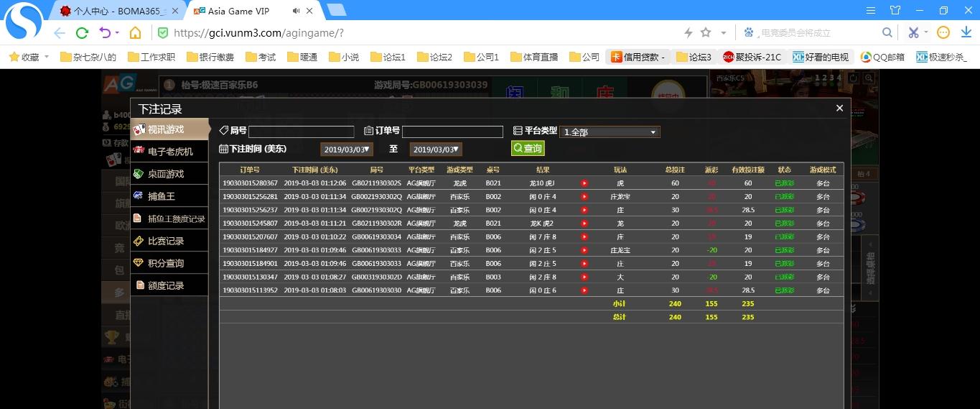The image size is (980, 409).
Task: Click the 总计 total bet value 240
Action: coord(675,317)
